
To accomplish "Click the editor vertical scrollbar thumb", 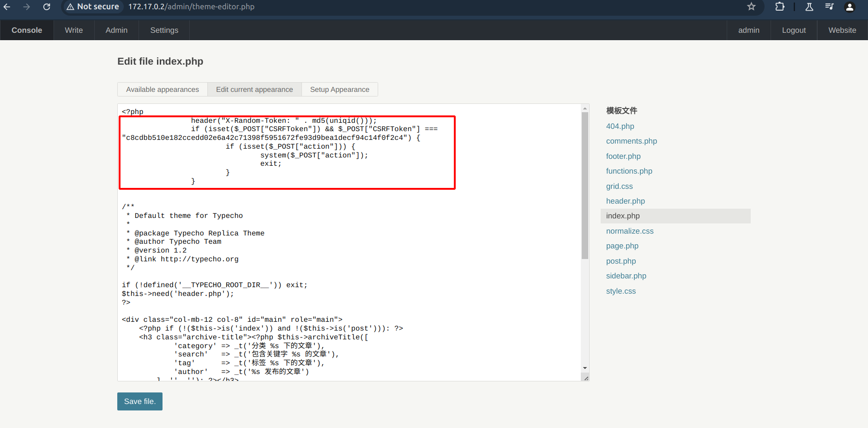I will (x=585, y=186).
